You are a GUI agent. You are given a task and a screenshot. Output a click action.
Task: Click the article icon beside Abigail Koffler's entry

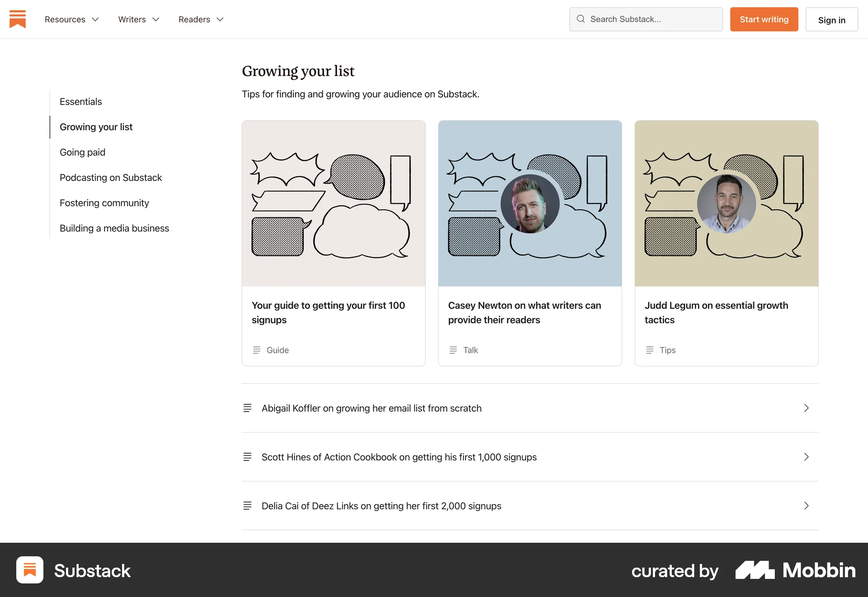pos(247,407)
